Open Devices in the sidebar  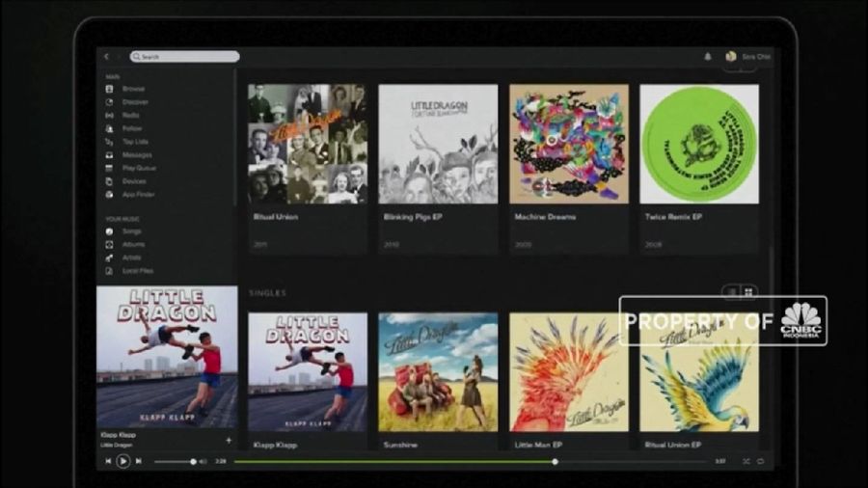click(x=134, y=181)
